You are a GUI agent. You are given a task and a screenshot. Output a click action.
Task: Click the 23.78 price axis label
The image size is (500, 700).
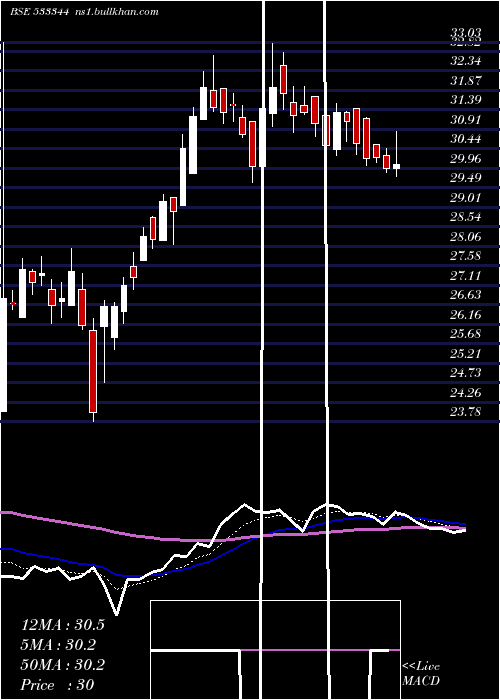(x=466, y=412)
